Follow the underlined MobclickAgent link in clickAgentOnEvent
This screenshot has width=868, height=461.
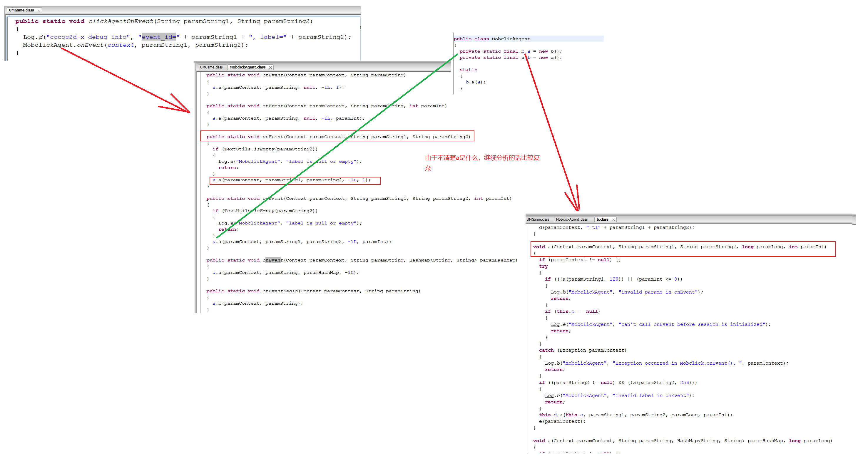(48, 45)
